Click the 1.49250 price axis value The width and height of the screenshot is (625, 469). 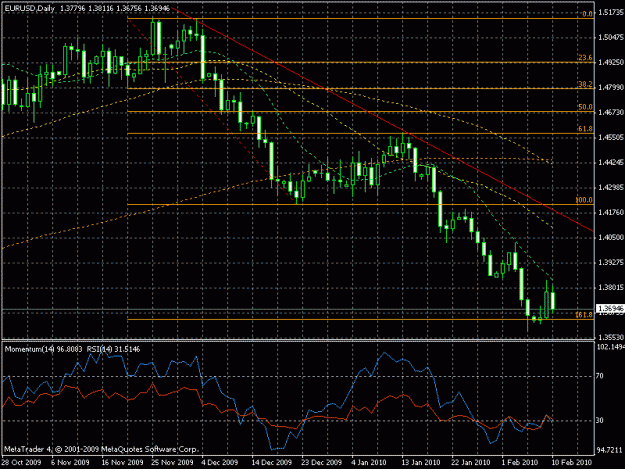[x=611, y=63]
